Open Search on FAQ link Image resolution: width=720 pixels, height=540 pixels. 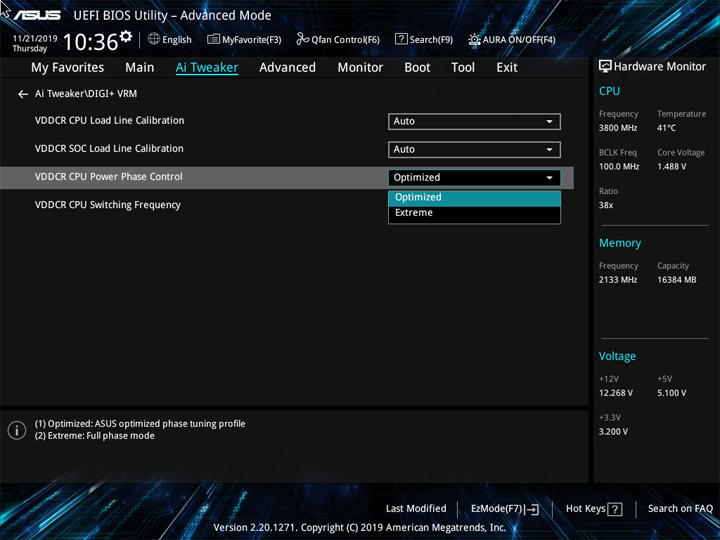click(680, 509)
